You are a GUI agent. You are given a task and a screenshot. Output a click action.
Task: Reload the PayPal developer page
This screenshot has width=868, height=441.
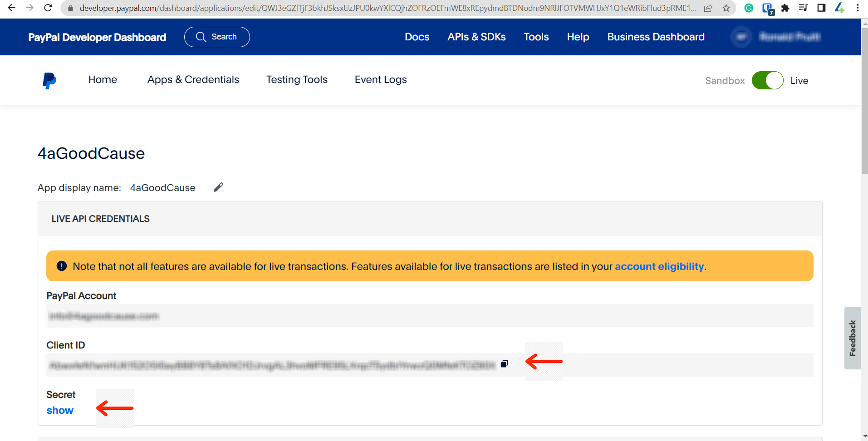pyautogui.click(x=48, y=8)
